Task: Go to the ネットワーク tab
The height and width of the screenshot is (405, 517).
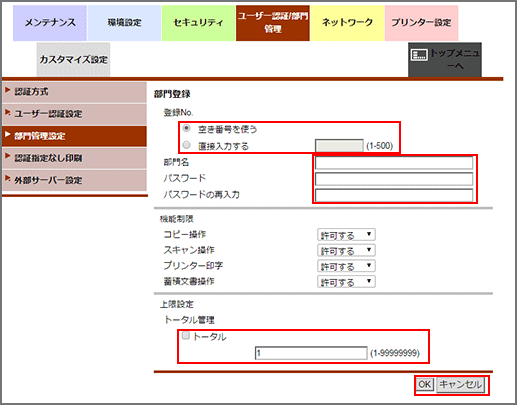Action: (x=347, y=23)
